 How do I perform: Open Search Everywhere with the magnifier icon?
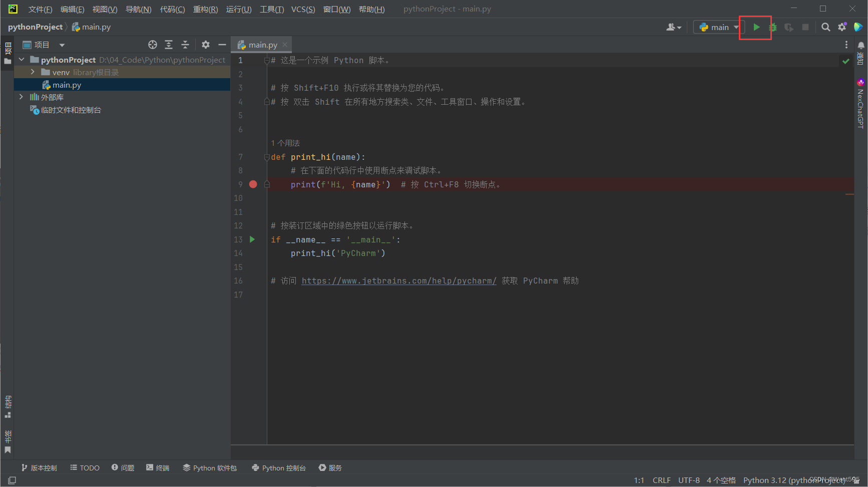[x=826, y=27]
